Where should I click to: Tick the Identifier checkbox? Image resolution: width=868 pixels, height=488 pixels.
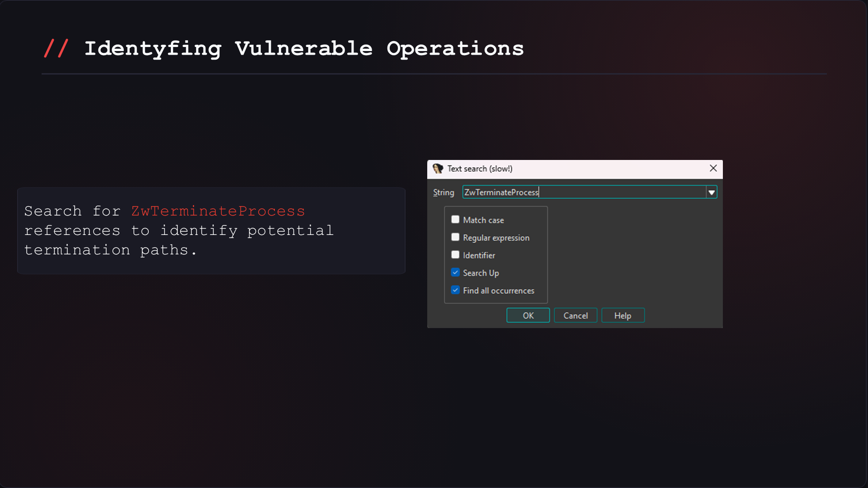tap(455, 255)
